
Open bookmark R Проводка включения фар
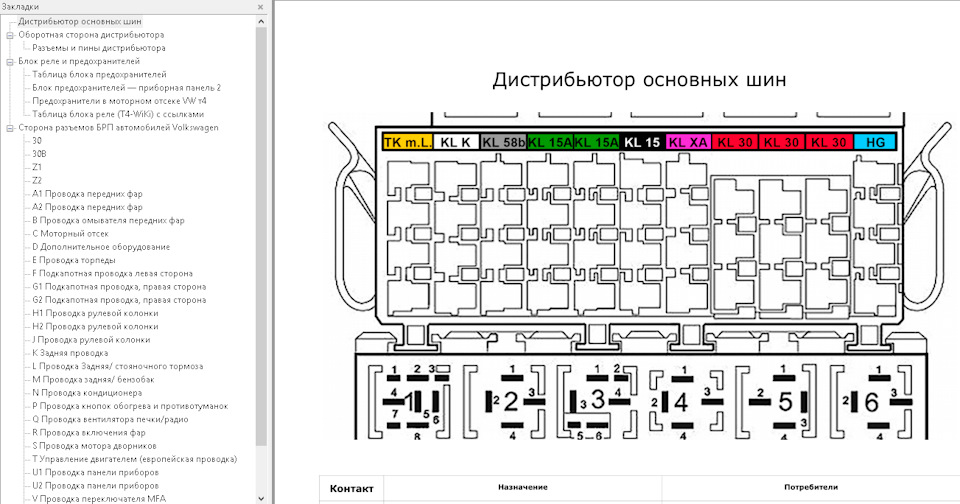click(89, 433)
